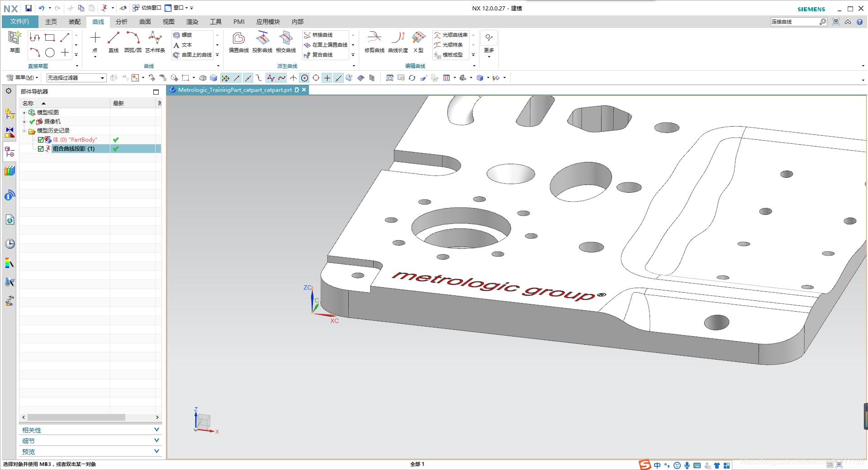Image resolution: width=868 pixels, height=470 pixels.
Task: Click 曲面上的曲线 command
Action: click(193, 55)
